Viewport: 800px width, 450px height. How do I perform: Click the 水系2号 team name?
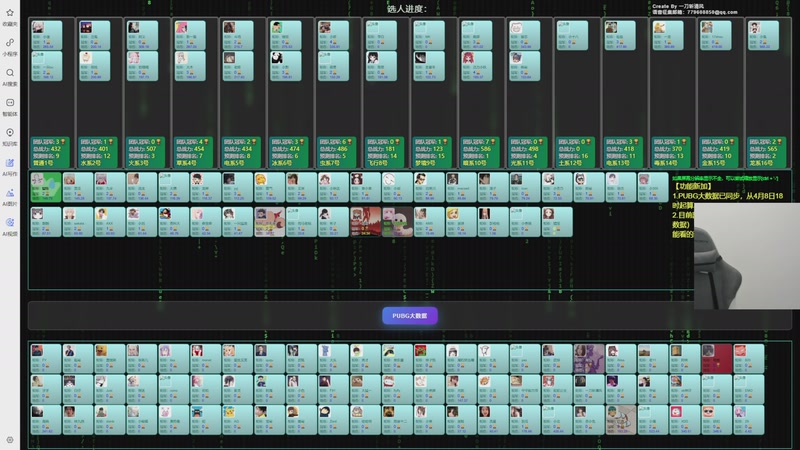tap(91, 163)
